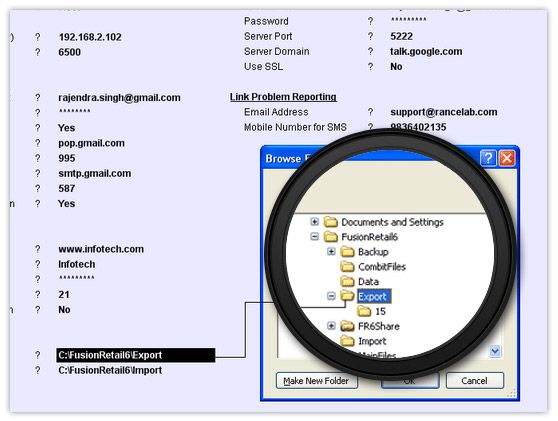This screenshot has height=421, width=558.
Task: Expand the Documents and Settings folder node
Action: tap(315, 222)
